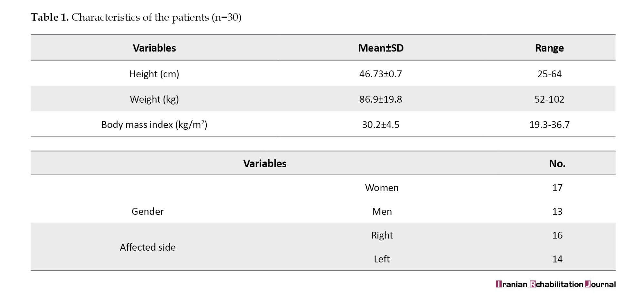Click the Weight (kg) row label
The image size is (644, 305).
click(154, 99)
